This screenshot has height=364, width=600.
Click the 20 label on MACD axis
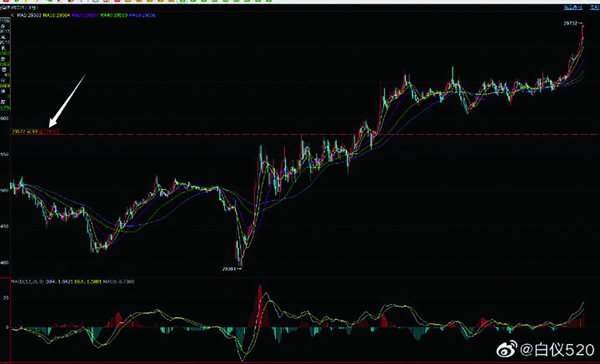[6, 298]
